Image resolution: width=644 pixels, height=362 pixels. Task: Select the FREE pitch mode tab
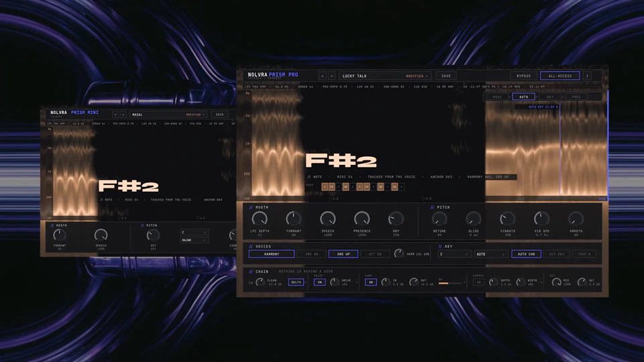(577, 97)
